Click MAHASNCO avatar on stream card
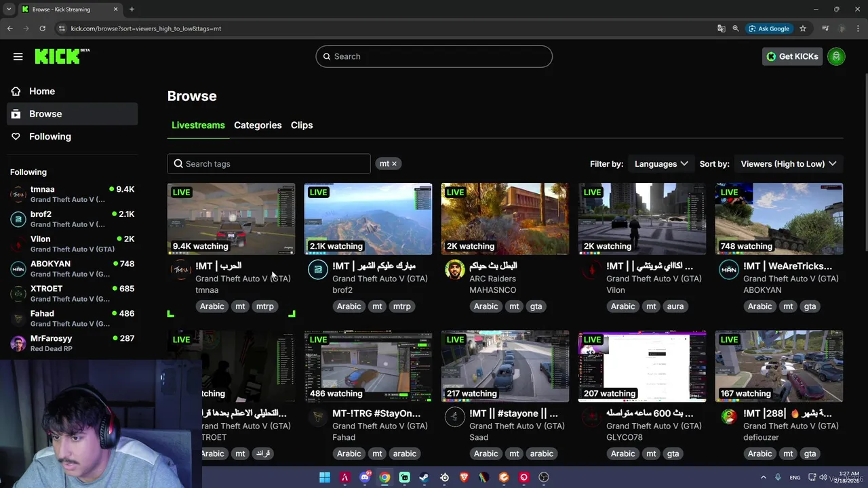This screenshot has height=488, width=868. [454, 269]
